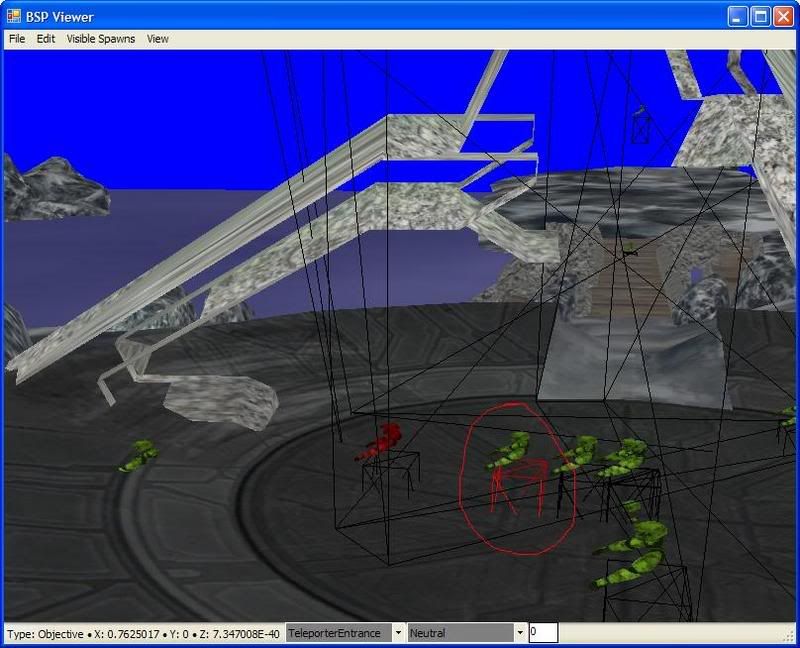Select the small wireframe lantern object in sky
The height and width of the screenshot is (648, 800).
coord(641,124)
